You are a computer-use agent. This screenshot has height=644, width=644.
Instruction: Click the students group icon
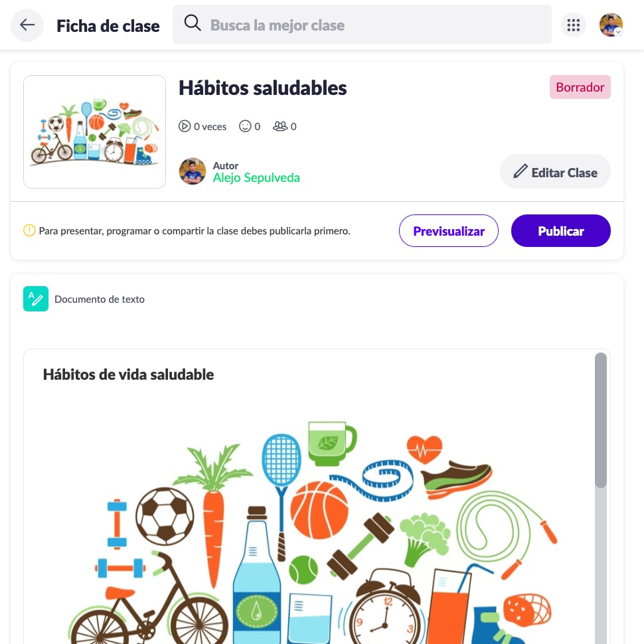(x=280, y=126)
